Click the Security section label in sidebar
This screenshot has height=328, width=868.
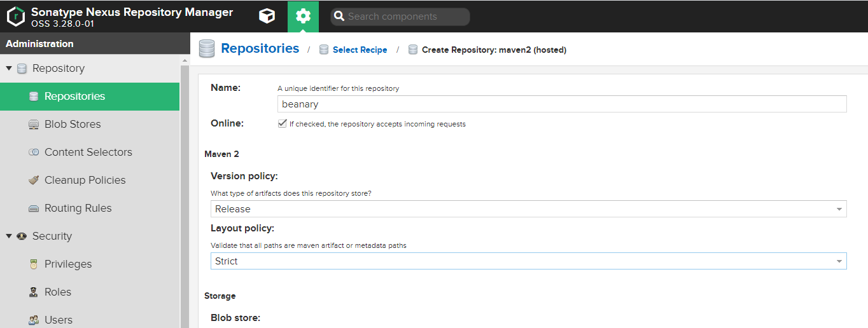click(x=52, y=236)
